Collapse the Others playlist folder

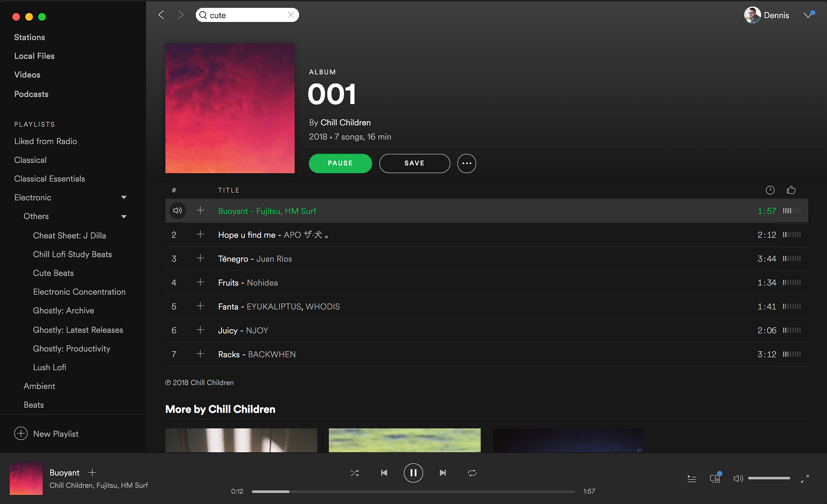tap(124, 217)
